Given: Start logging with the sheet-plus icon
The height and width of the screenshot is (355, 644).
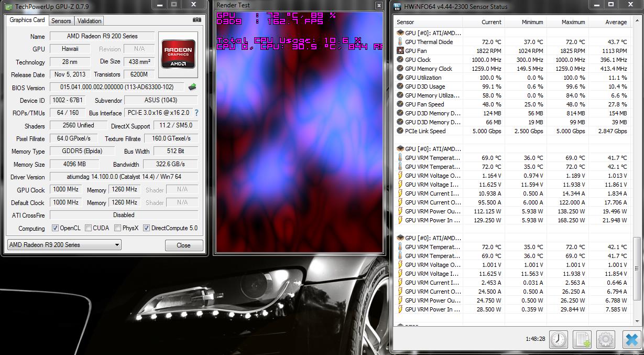Looking at the screenshot, I should click(x=582, y=339).
